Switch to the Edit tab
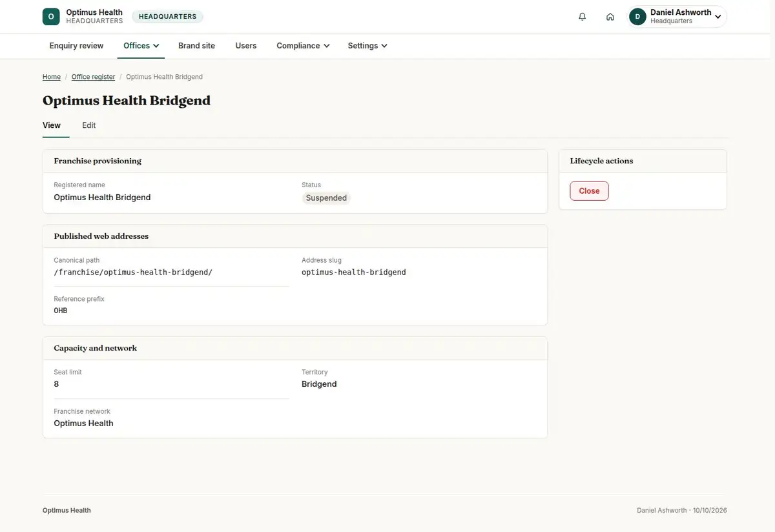Viewport: 775px width, 532px height. pos(89,125)
